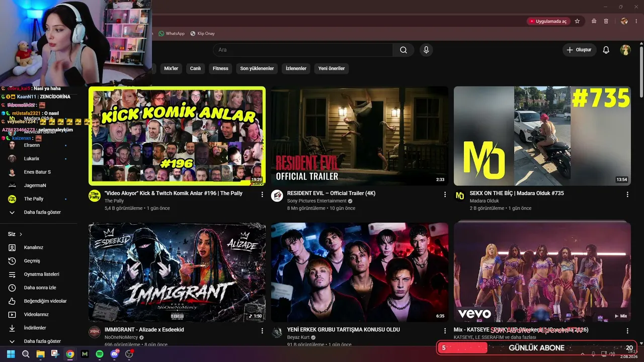
Task: Open the WhatsApp bookmark
Action: (172, 34)
